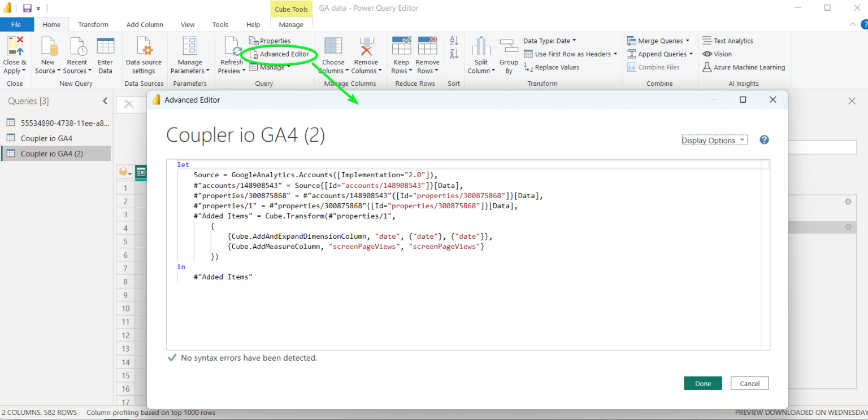Enable Use First Row as Headers
This screenshot has width=868, height=420.
[x=570, y=54]
